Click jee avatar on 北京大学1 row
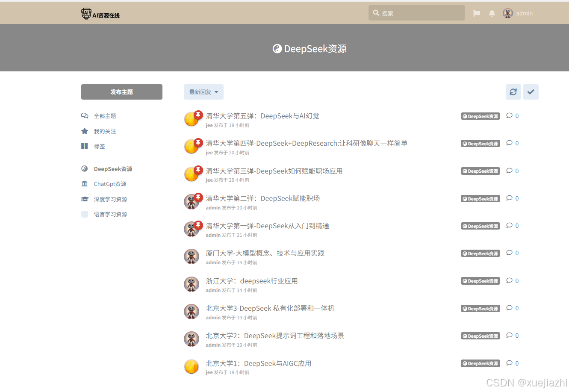The image size is (569, 392). [x=192, y=366]
